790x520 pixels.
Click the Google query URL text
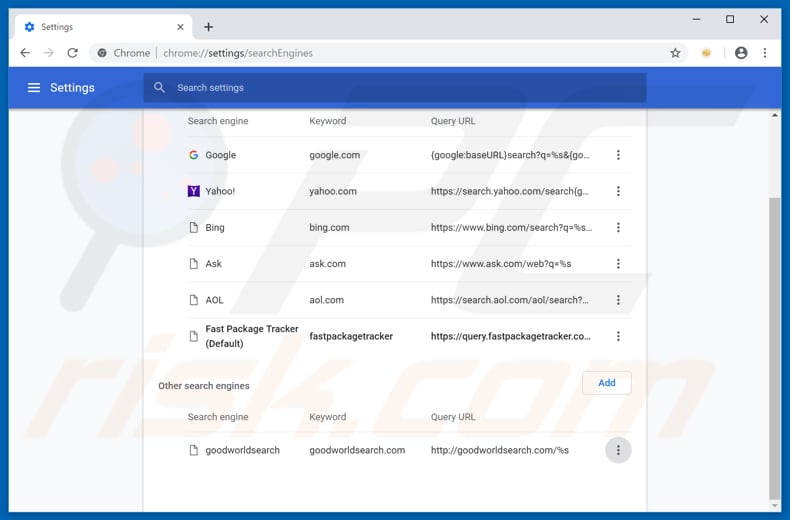point(510,155)
